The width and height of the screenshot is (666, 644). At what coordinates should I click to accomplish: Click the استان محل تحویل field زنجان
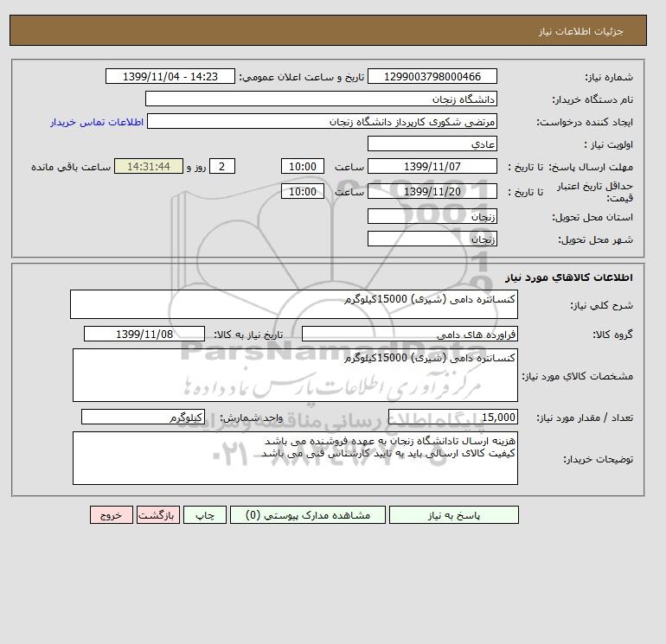[x=432, y=216]
